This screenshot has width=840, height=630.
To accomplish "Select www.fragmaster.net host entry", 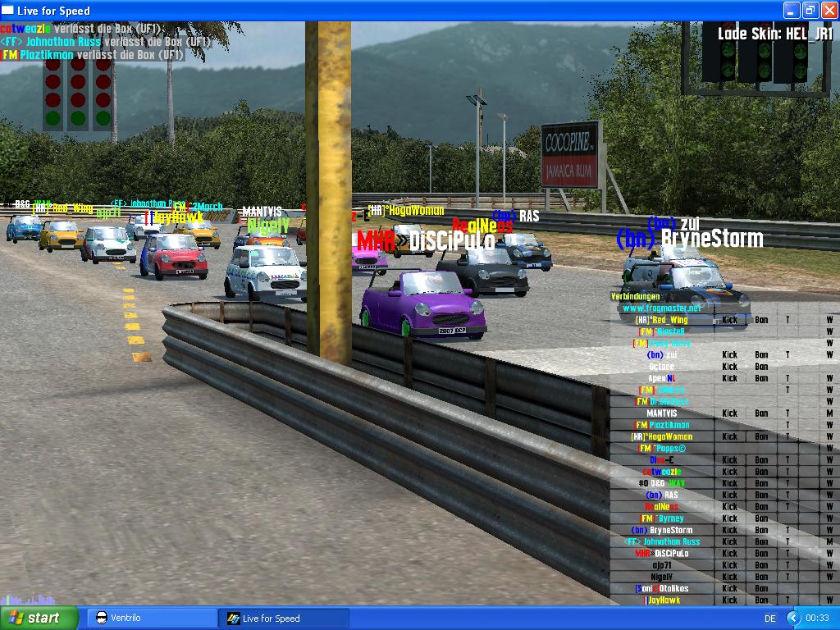I will tap(662, 308).
